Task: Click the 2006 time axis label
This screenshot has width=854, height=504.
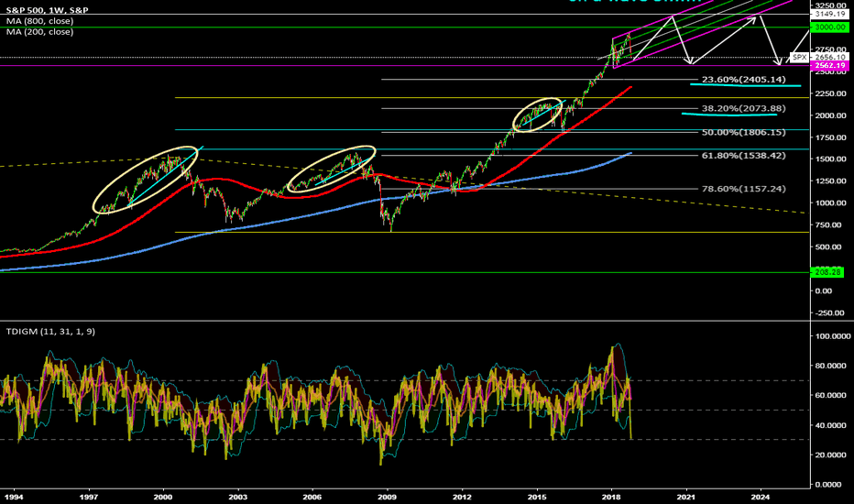Action: pos(312,497)
